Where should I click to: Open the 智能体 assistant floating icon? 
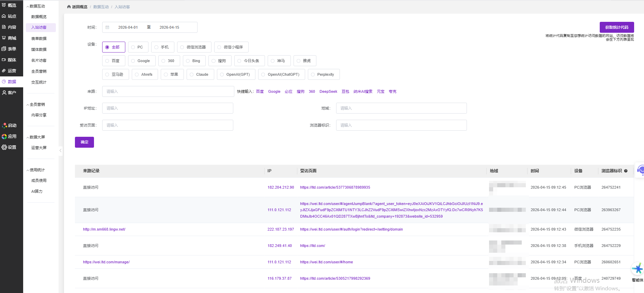pyautogui.click(x=637, y=269)
